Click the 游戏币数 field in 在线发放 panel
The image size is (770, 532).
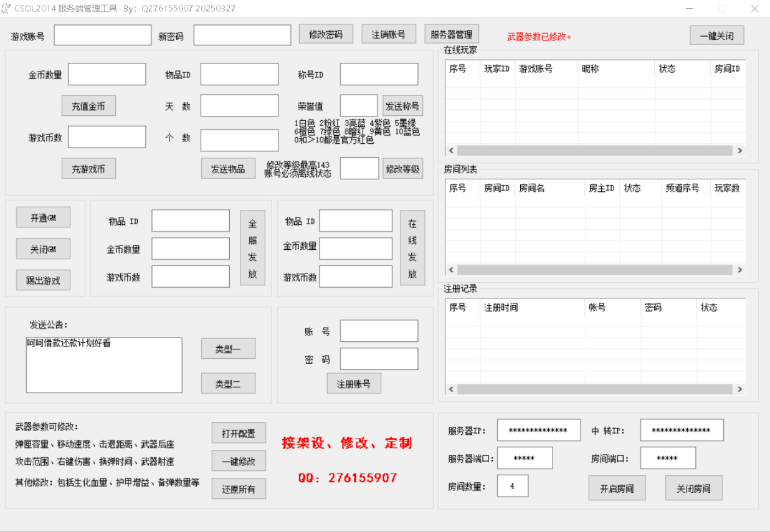[x=356, y=277]
